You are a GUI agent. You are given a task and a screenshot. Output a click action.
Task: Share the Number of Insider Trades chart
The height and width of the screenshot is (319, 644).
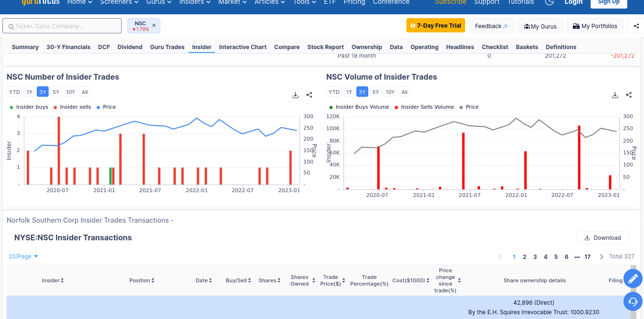pyautogui.click(x=309, y=95)
